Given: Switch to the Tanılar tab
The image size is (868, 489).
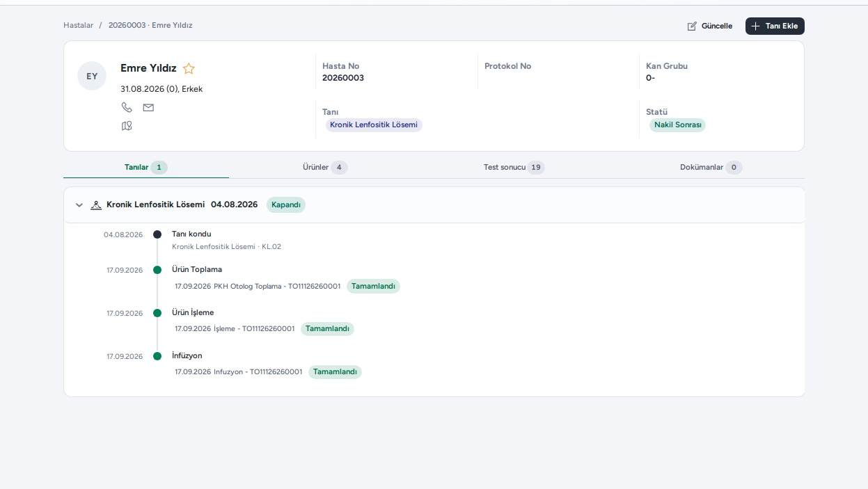Looking at the screenshot, I should click(x=146, y=168).
